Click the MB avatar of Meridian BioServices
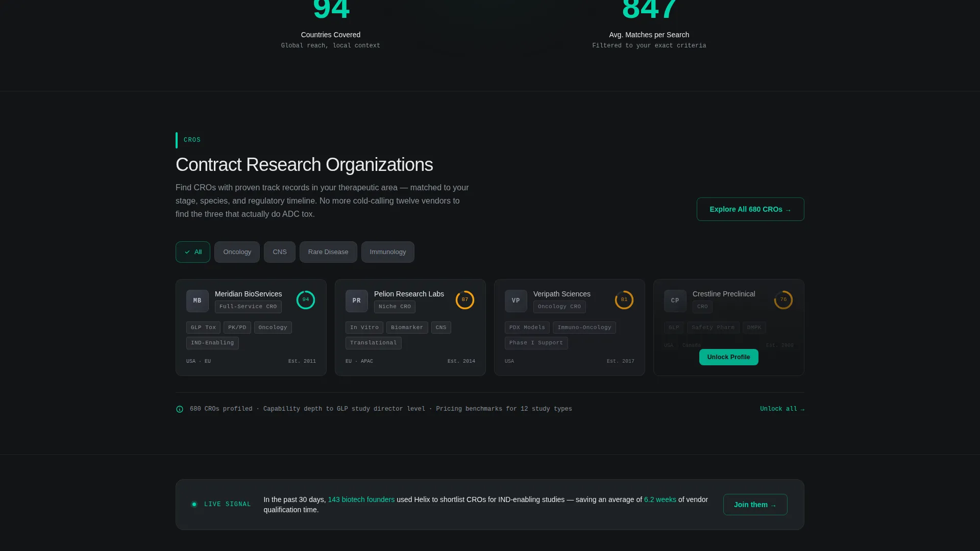The height and width of the screenshot is (551, 980). pos(198,301)
